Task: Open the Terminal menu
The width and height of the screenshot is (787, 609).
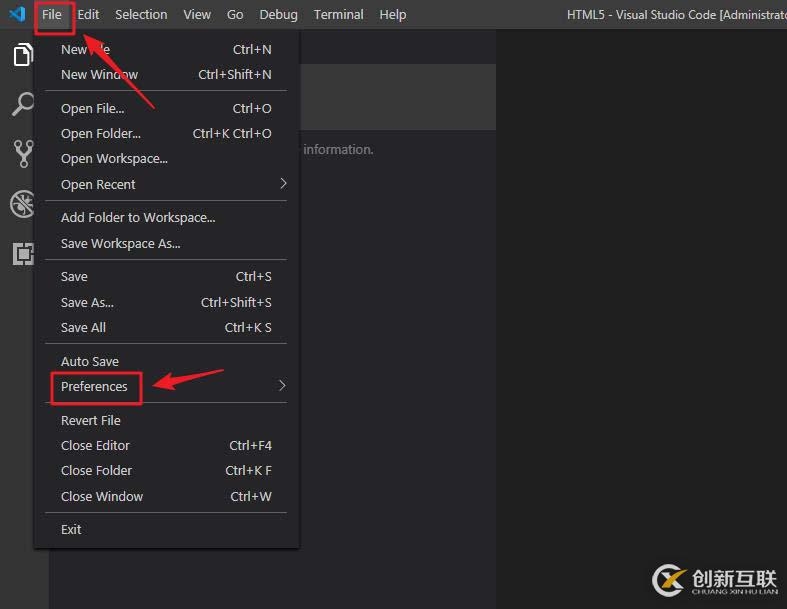Action: [x=338, y=15]
